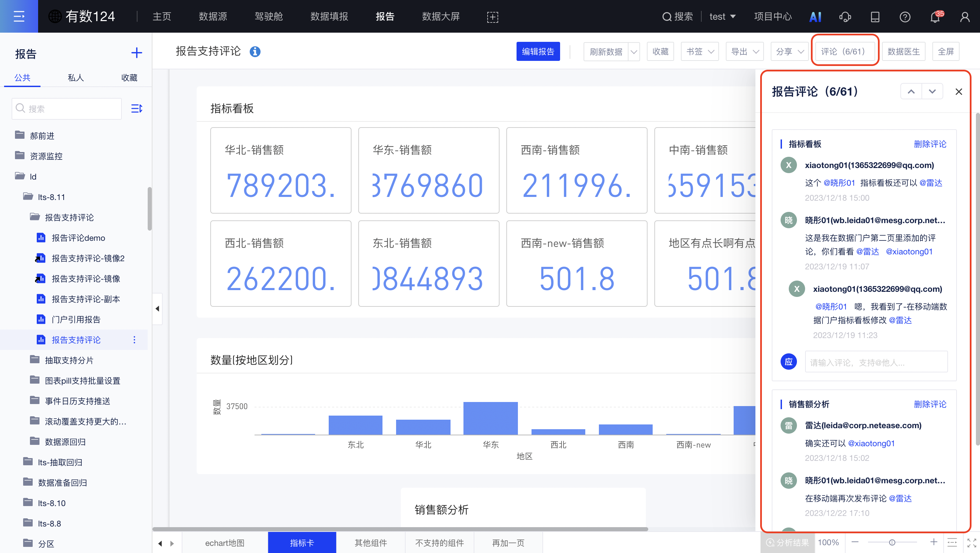Open the hamburger menu at top left
The height and width of the screenshot is (553, 980).
click(x=19, y=16)
